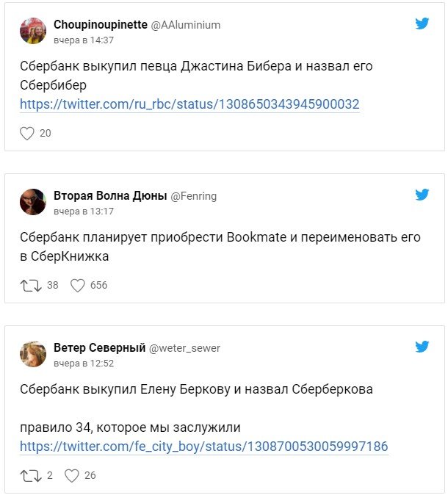
Task: Open the @AAluminium handle
Action: pyautogui.click(x=186, y=25)
